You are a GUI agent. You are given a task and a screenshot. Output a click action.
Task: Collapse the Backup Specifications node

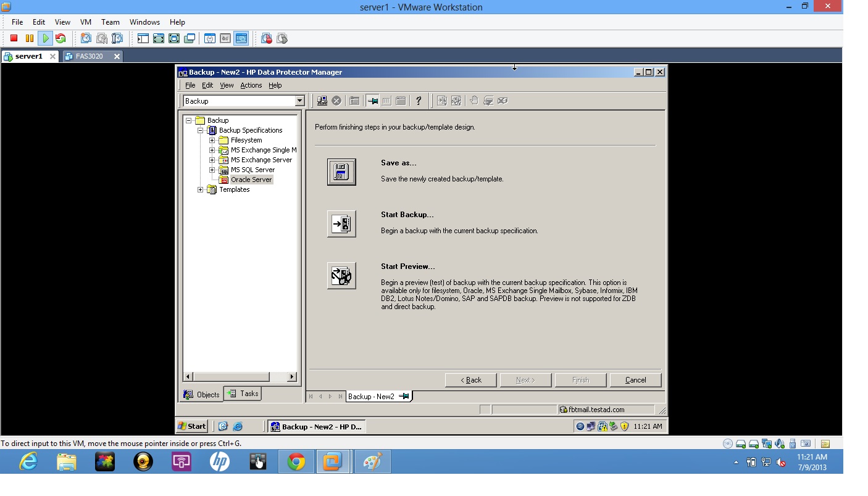199,130
